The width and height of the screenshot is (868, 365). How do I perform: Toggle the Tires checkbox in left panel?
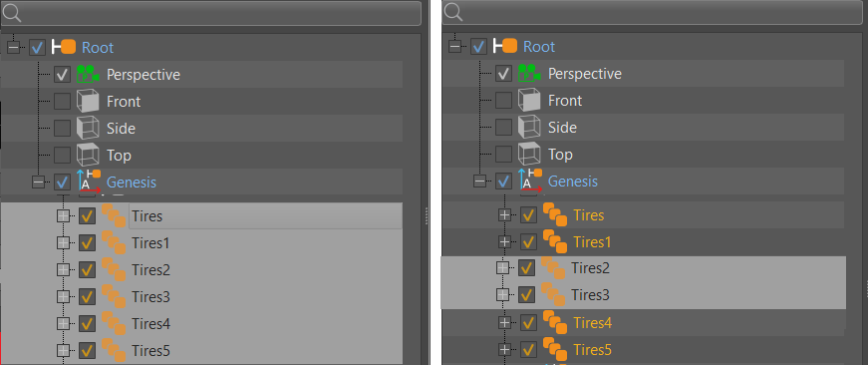coord(87,216)
